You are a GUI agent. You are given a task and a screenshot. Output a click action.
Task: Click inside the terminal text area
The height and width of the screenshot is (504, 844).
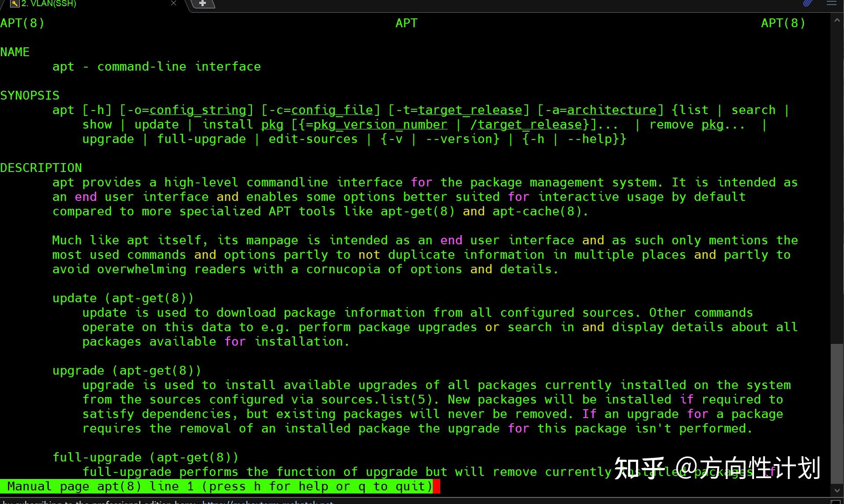tap(395, 263)
